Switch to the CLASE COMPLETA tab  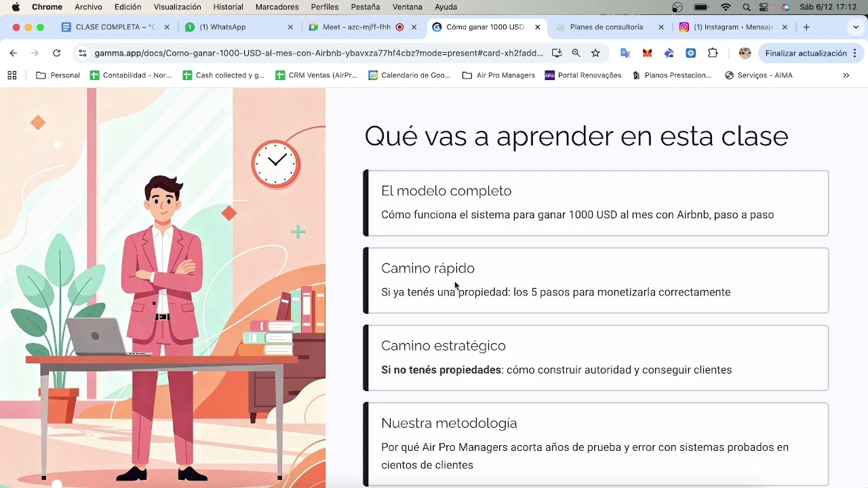coord(115,27)
